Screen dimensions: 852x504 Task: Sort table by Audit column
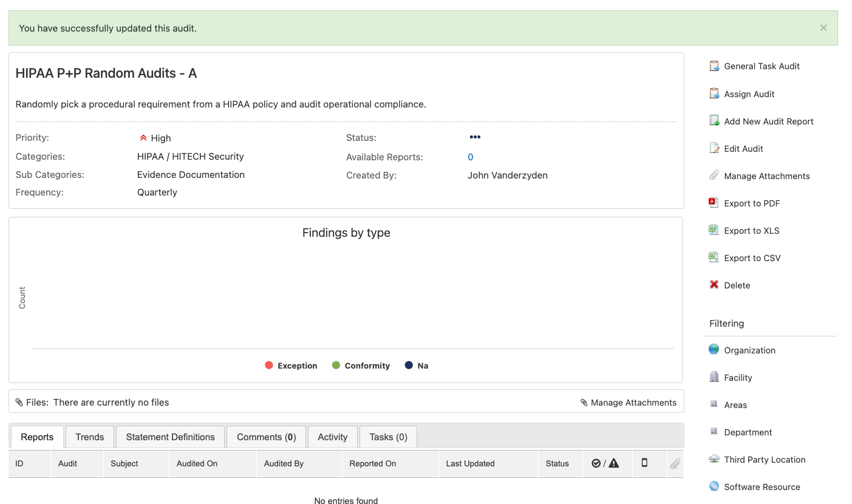(x=67, y=463)
